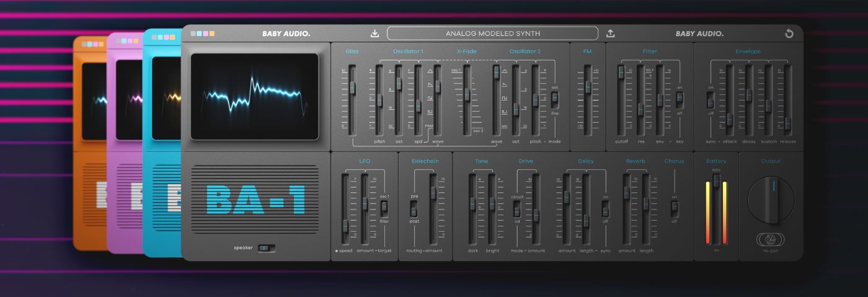
Task: Click the Envelope sustain slider handle
Action: coord(768,106)
